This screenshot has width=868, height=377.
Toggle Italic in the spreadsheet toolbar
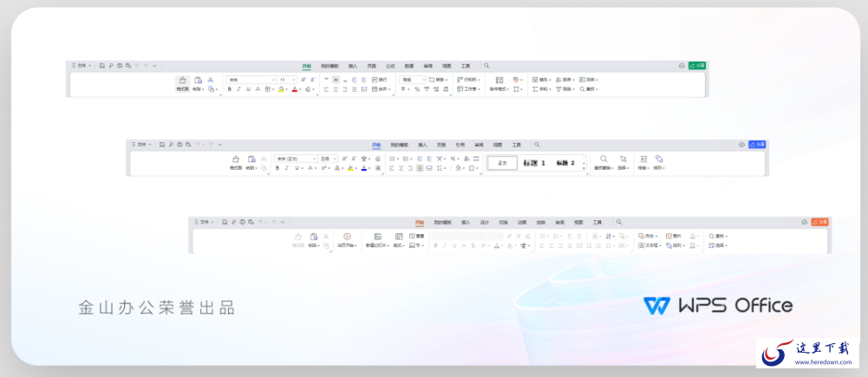click(238, 89)
